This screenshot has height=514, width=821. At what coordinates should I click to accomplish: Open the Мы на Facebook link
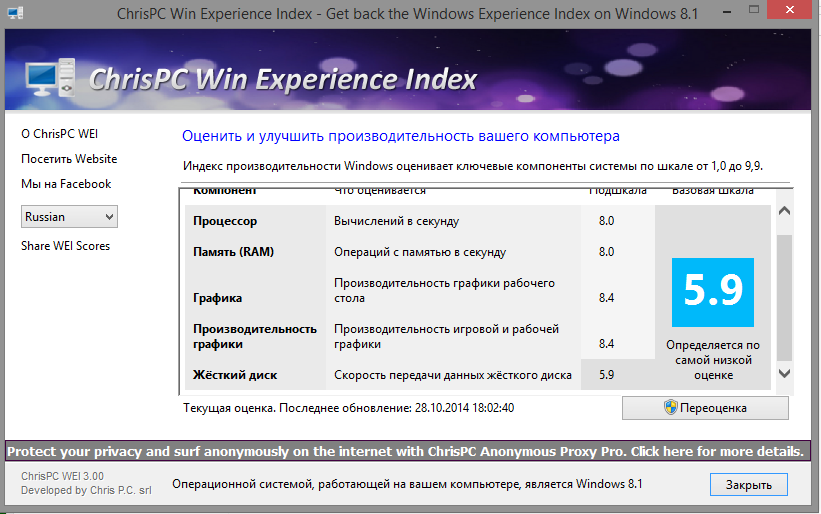(66, 184)
